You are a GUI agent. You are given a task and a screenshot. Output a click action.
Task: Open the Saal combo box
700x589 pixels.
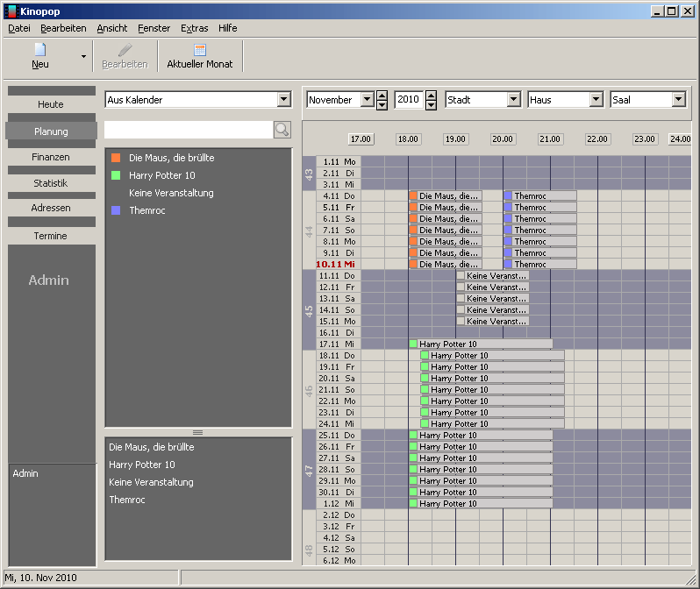(x=678, y=100)
